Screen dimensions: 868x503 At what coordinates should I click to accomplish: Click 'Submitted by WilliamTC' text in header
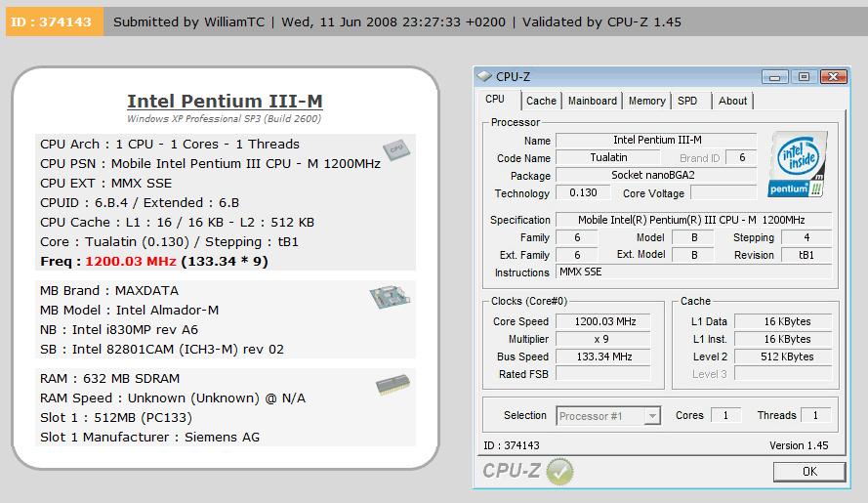click(x=188, y=22)
